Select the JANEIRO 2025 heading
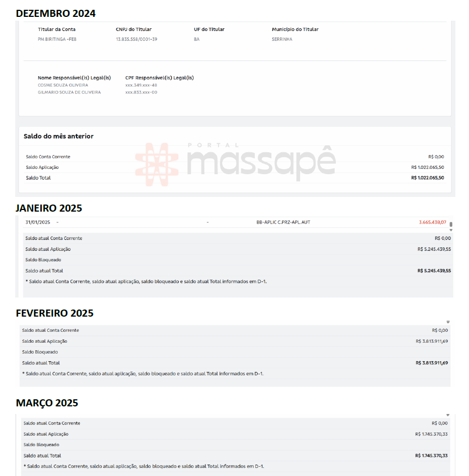This screenshot has width=469, height=476. pos(49,208)
